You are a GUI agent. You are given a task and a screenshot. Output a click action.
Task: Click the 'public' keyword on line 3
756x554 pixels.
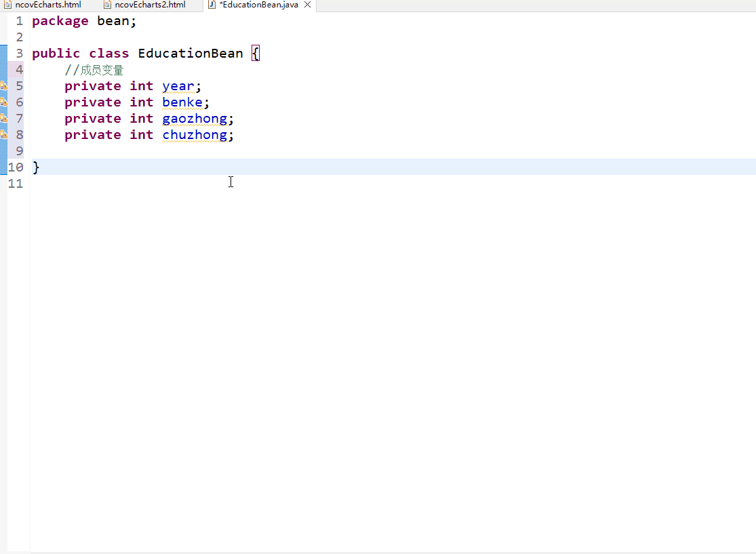pyautogui.click(x=56, y=54)
